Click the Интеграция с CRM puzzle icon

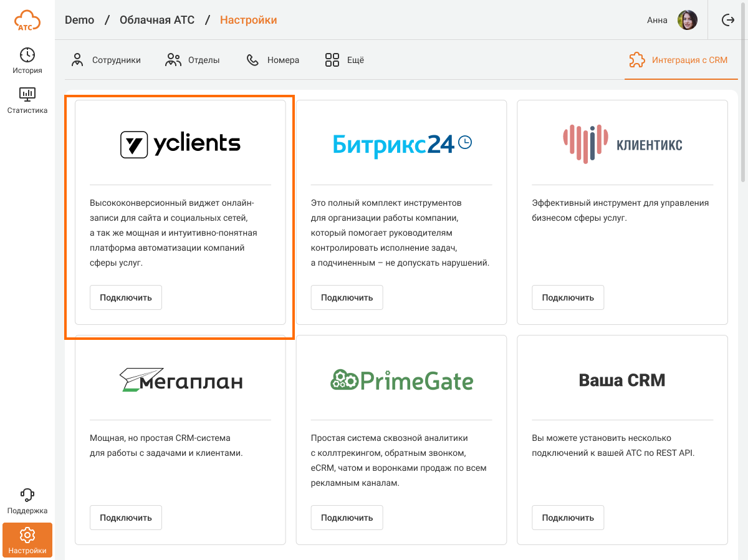(636, 60)
